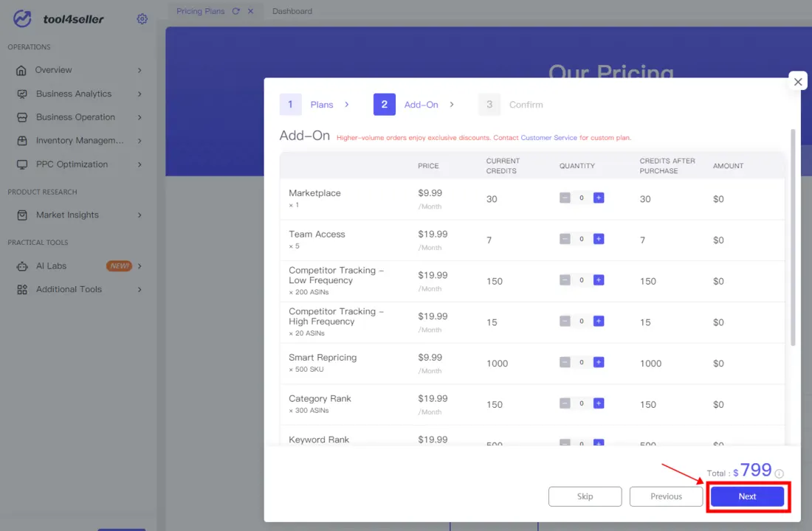Viewport: 812px width, 531px height.
Task: Increase Marketplace quantity with plus button
Action: click(598, 198)
